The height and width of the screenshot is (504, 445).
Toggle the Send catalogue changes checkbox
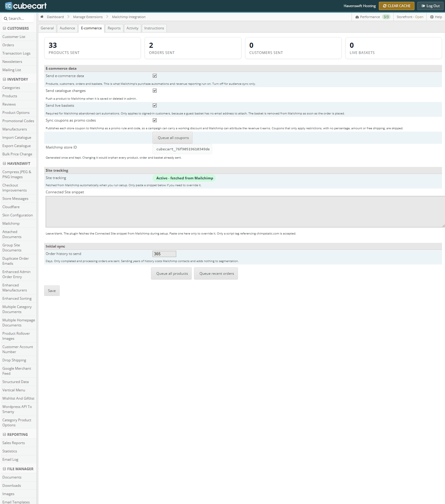[155, 91]
